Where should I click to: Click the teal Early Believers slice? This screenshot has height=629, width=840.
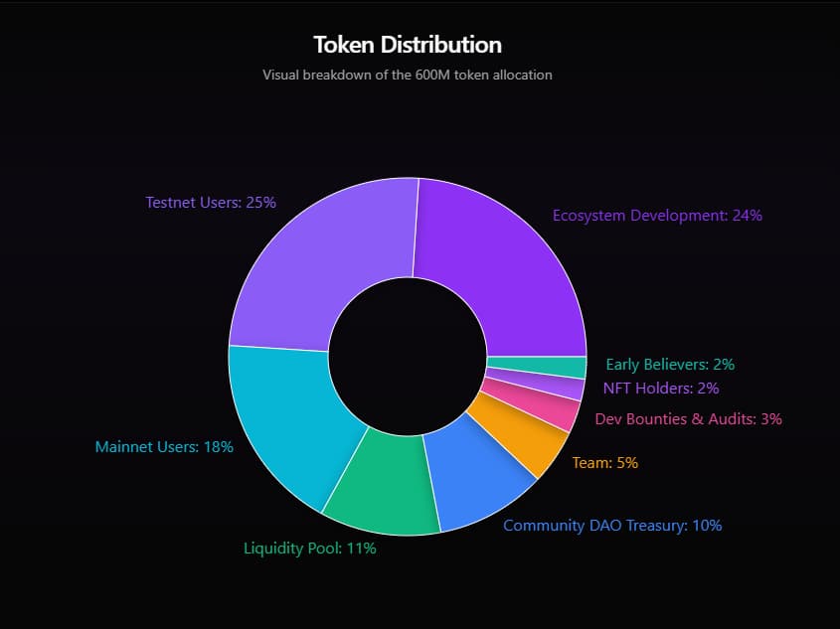pos(538,367)
